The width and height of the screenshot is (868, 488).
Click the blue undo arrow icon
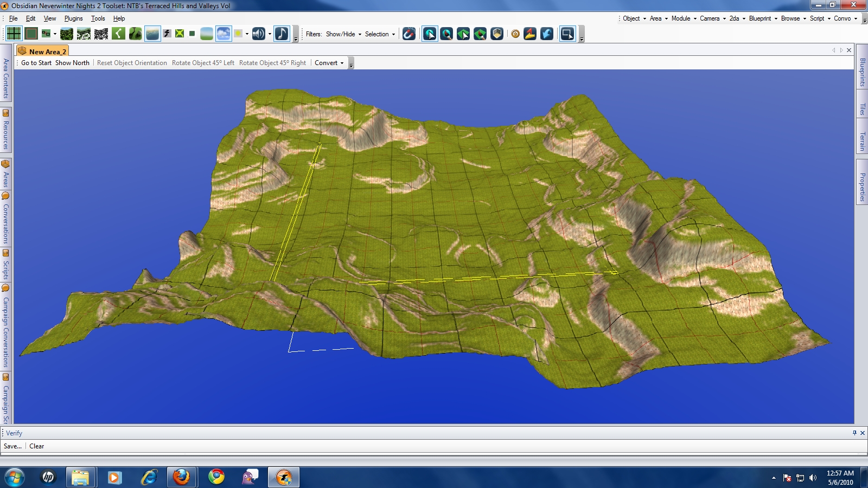[x=547, y=34]
